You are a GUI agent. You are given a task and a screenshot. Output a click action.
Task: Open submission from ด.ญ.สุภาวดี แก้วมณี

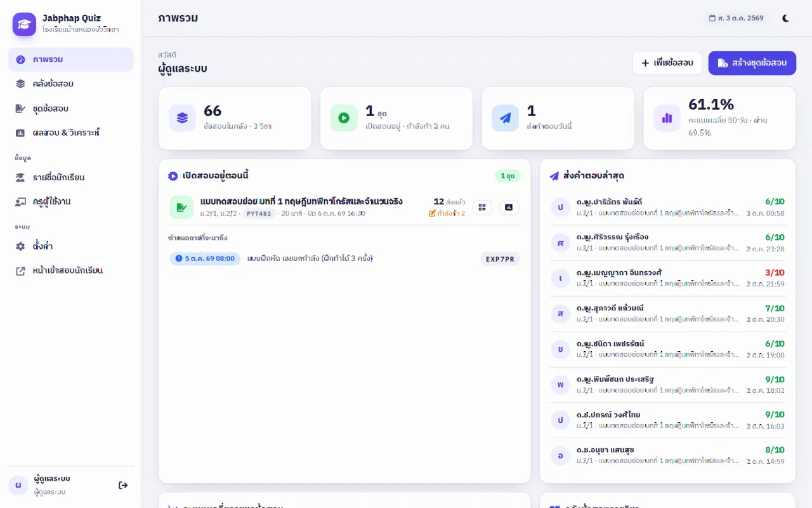click(x=667, y=314)
